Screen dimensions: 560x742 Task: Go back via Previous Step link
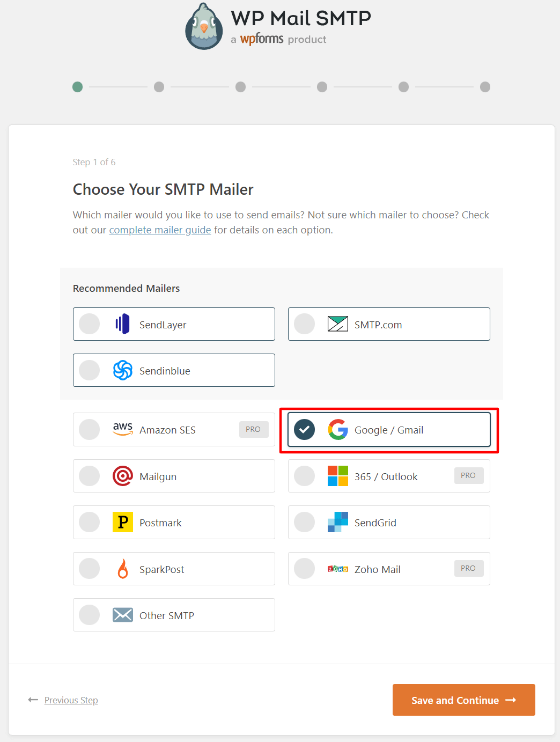[x=71, y=700]
